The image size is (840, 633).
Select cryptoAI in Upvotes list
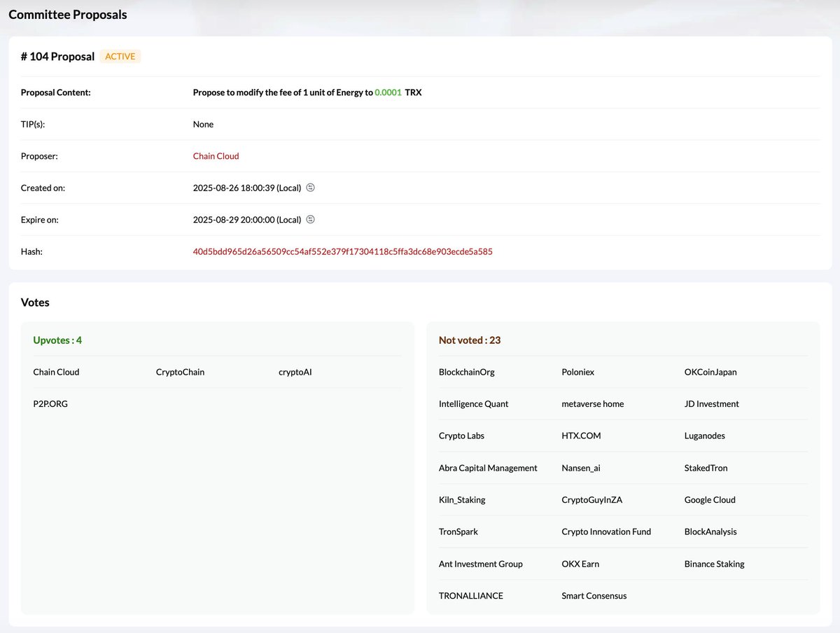tap(295, 372)
